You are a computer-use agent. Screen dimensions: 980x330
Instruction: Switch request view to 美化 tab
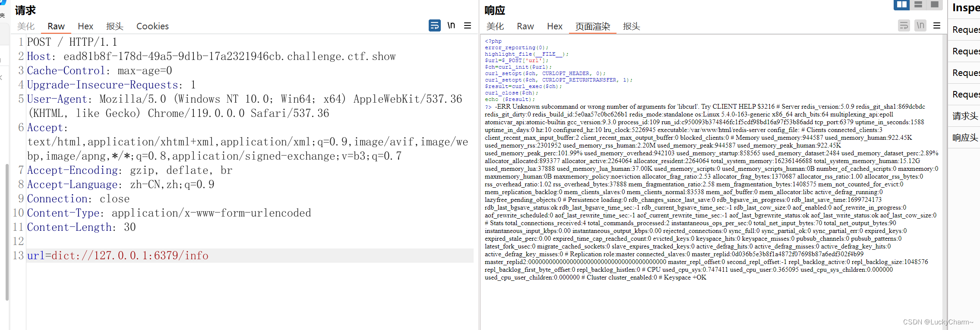[x=26, y=26]
